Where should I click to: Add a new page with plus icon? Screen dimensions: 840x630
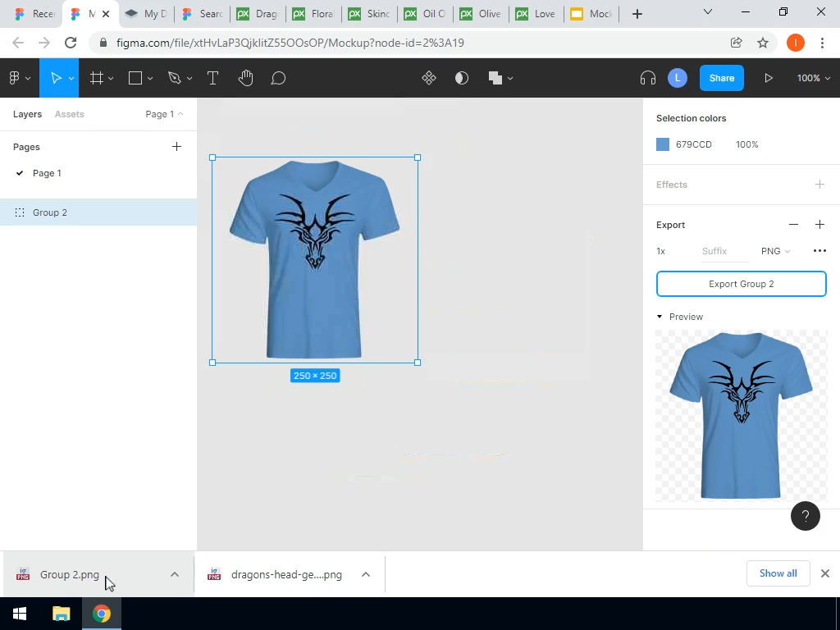pyautogui.click(x=176, y=147)
